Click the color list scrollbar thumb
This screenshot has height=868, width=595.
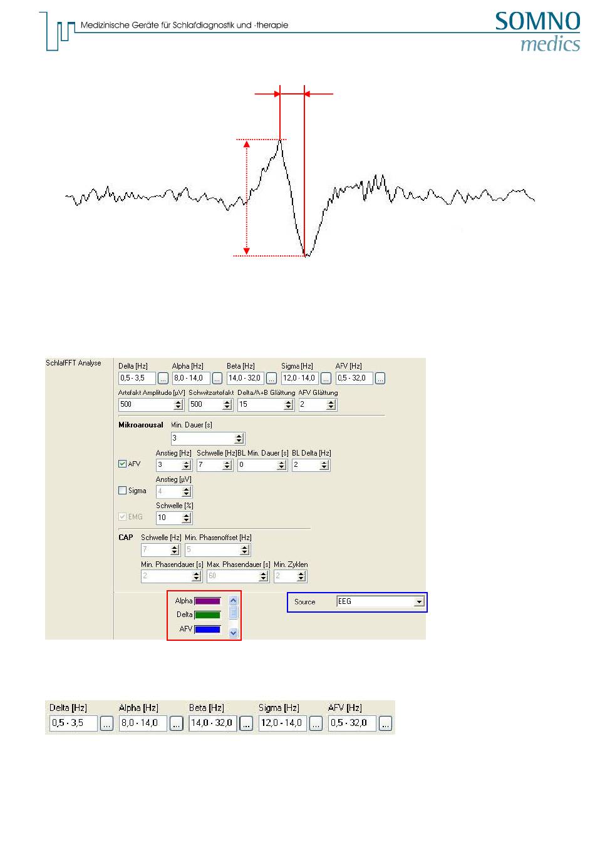pyautogui.click(x=234, y=612)
